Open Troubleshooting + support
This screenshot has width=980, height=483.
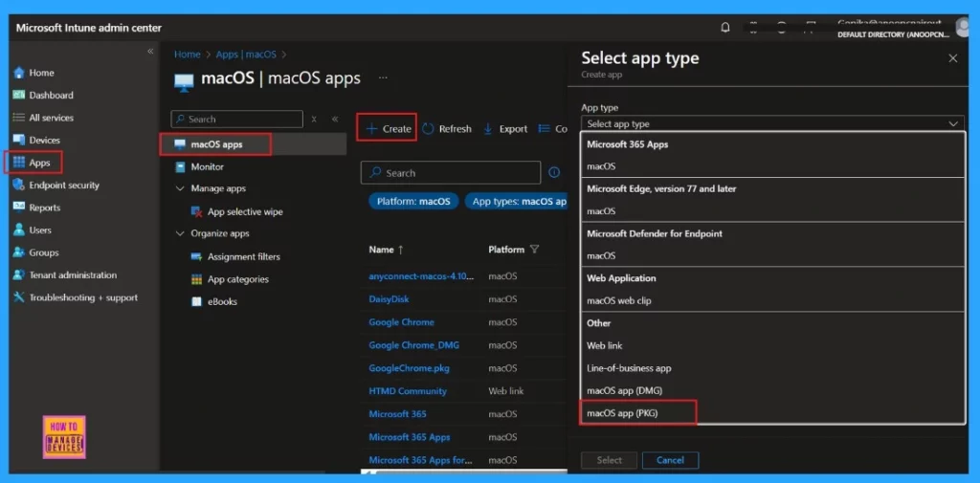pos(76,297)
